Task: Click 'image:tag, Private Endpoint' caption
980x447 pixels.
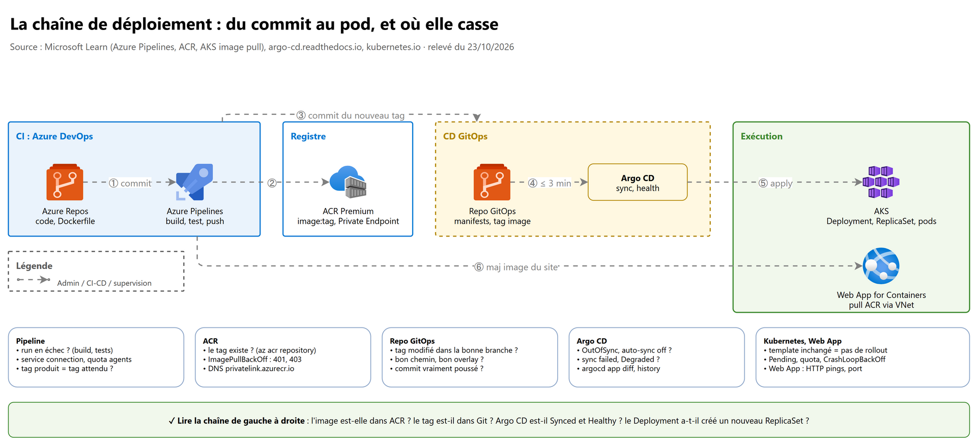Action: pyautogui.click(x=348, y=221)
